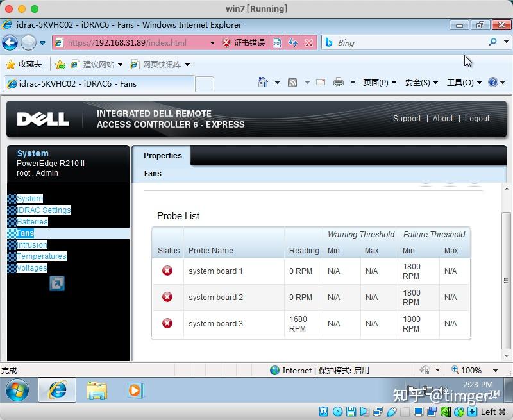Open Batteries in the left navigation
Viewport: 513px width, 420px height.
point(32,222)
